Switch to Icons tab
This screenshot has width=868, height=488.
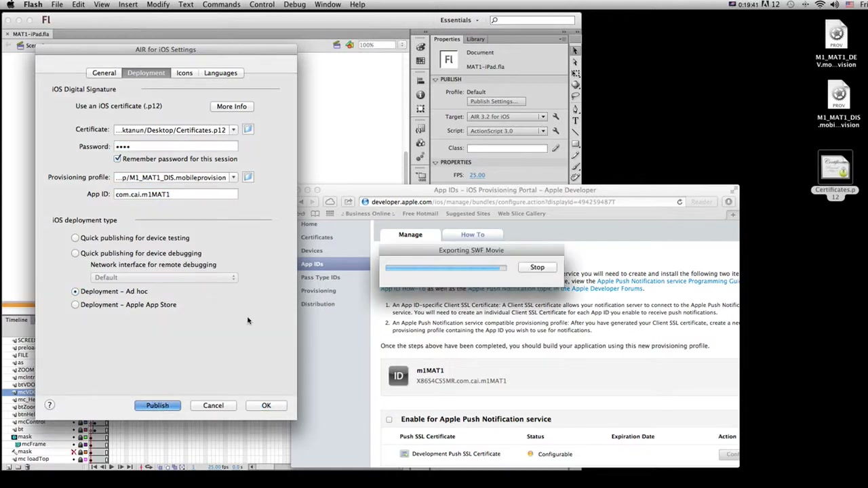pos(184,73)
